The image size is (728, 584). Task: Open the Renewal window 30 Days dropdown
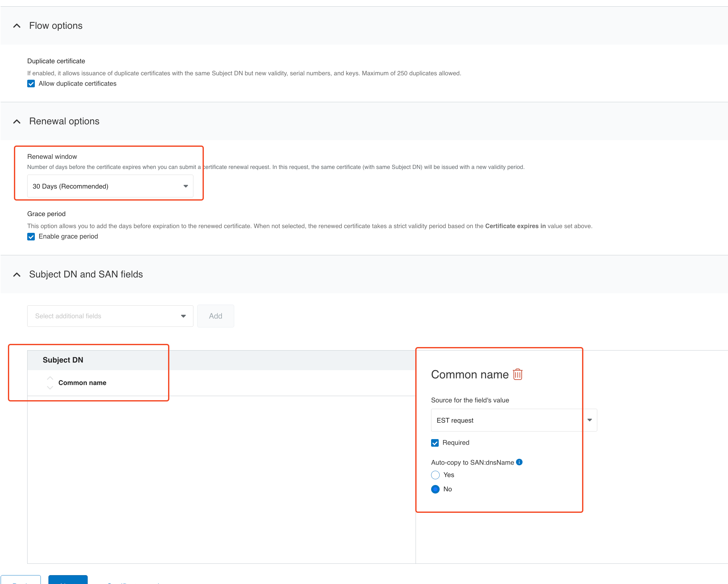[x=110, y=186]
